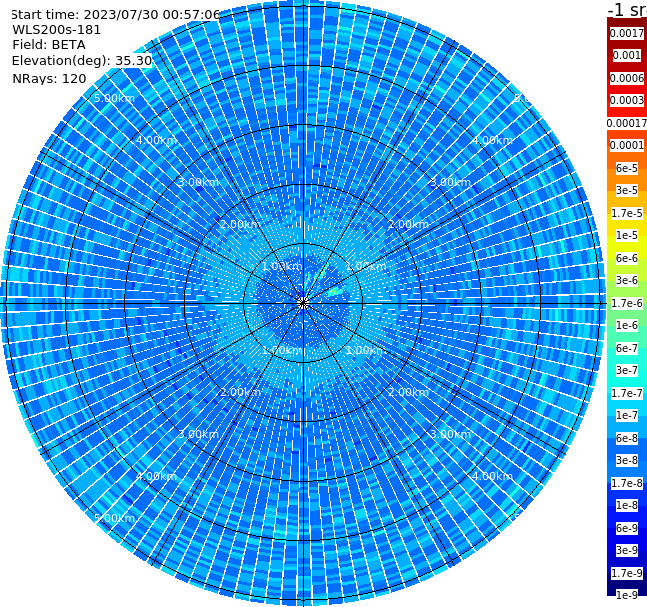Select the 6e-5 scale label
Screen dimensions: 647x607
pos(627,168)
